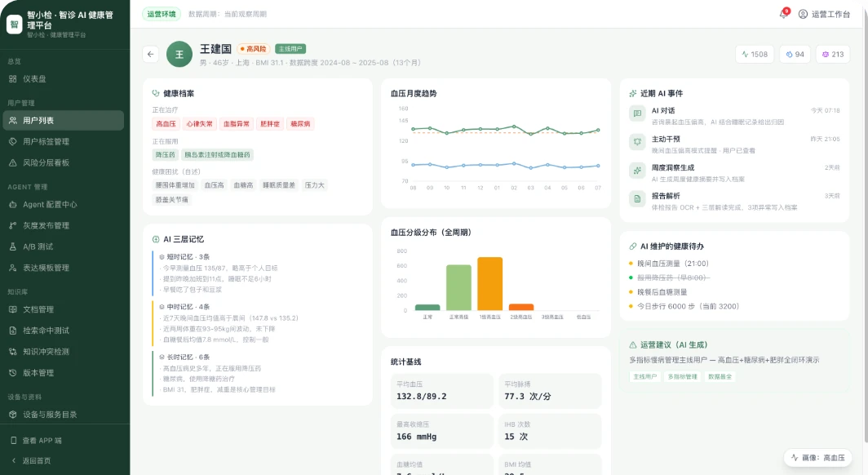The width and height of the screenshot is (868, 475).
Task: Click the back arrow button beside the patient avatar
Action: tap(151, 54)
